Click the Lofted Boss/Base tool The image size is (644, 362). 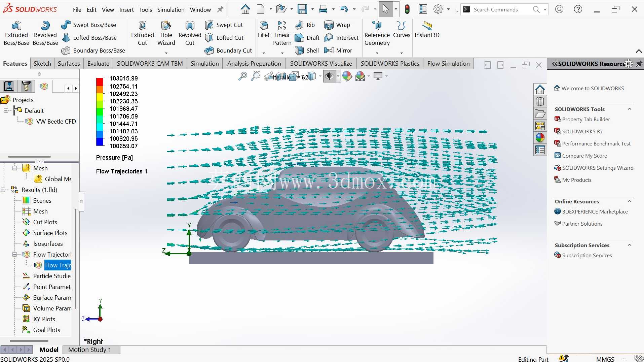[x=89, y=38]
